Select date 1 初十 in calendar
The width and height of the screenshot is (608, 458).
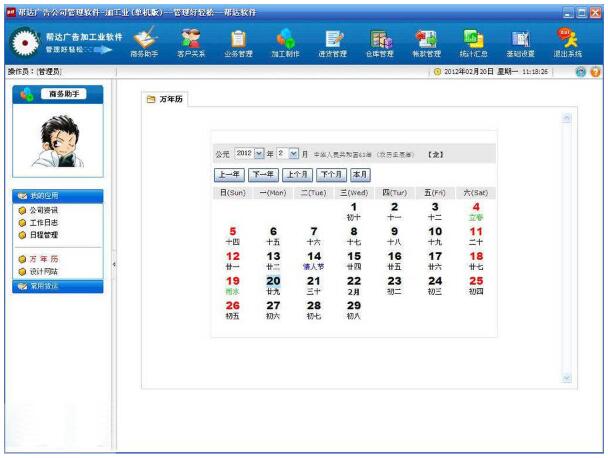[354, 211]
